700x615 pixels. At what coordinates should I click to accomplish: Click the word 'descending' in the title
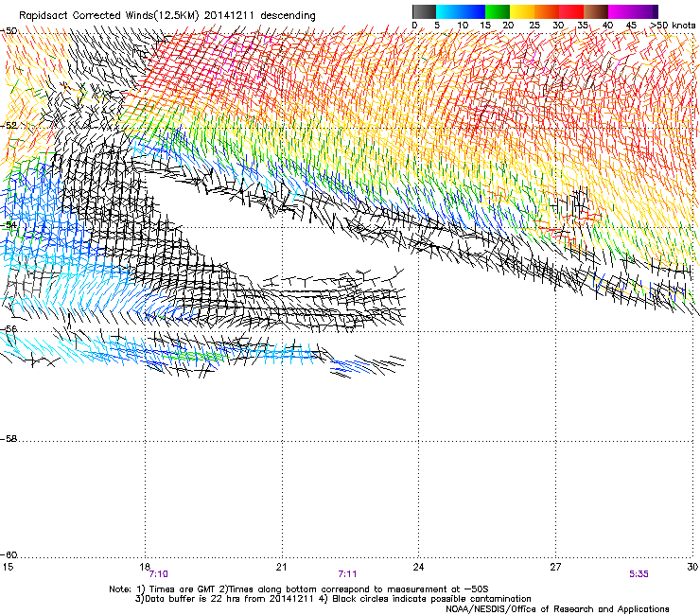click(x=288, y=16)
